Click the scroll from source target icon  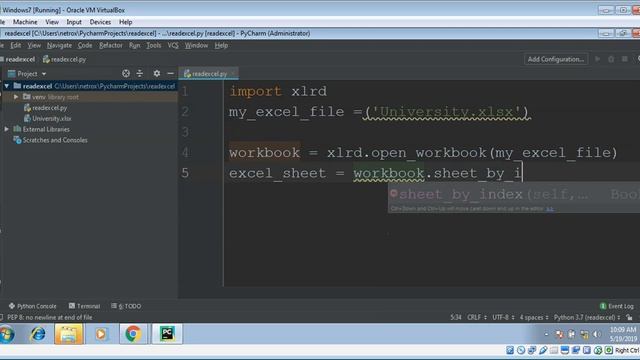tap(126, 73)
